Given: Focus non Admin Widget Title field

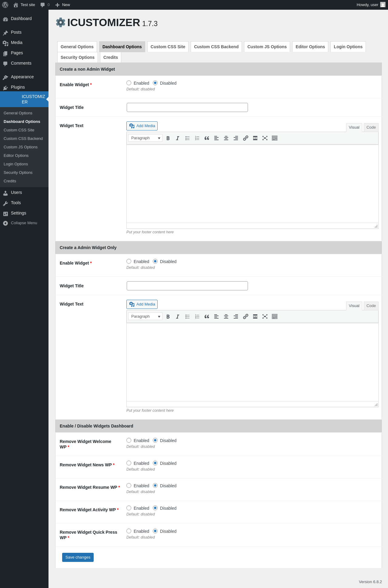Looking at the screenshot, I should pos(187,107).
